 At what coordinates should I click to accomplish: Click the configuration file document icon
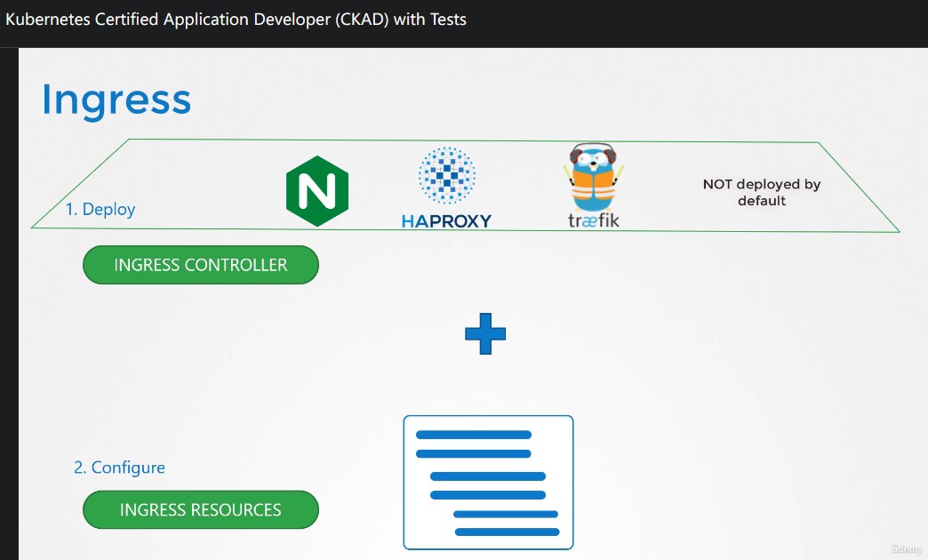pyautogui.click(x=488, y=483)
